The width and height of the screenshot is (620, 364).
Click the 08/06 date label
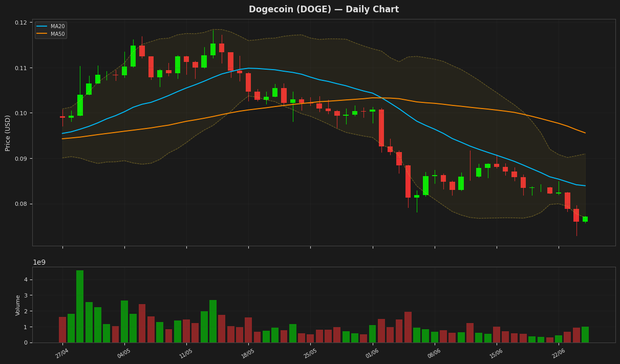click(x=434, y=353)
